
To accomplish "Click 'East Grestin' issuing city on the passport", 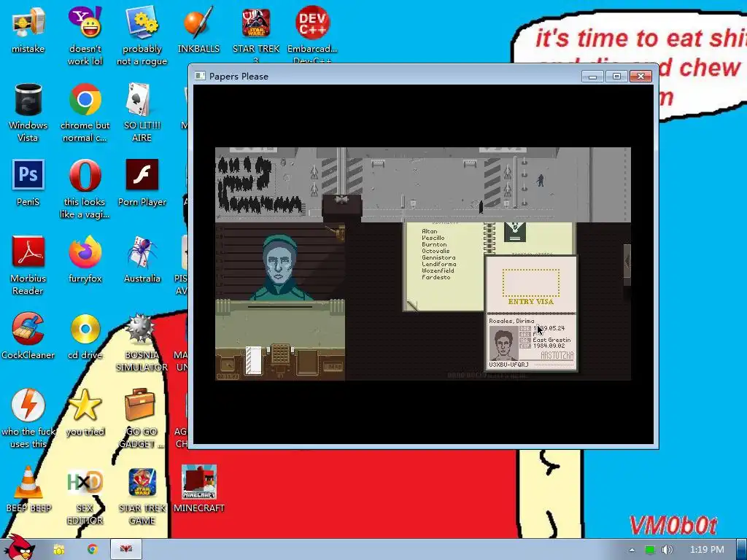I will [x=551, y=340].
